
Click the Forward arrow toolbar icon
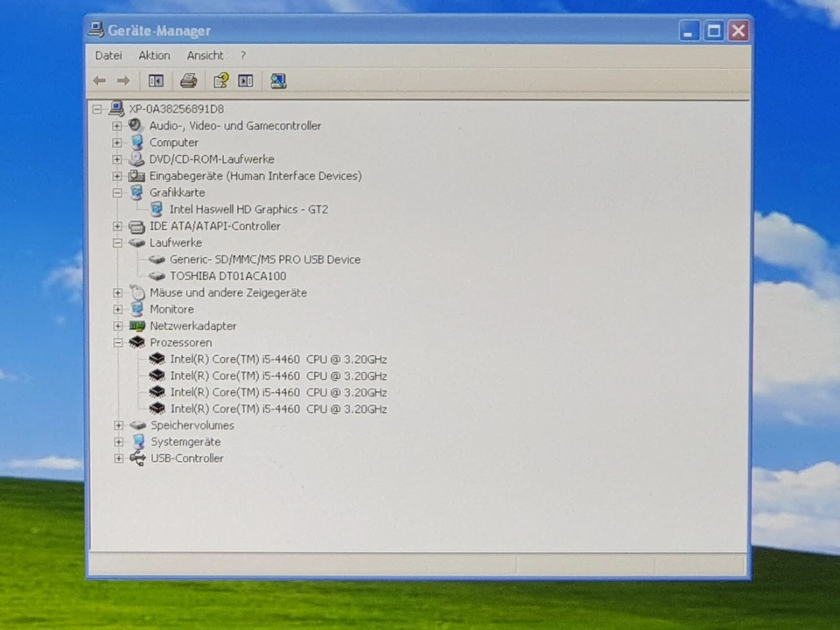123,80
